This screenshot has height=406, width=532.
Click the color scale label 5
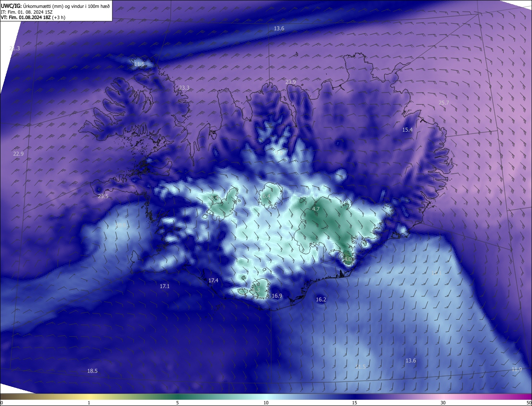[177, 403]
